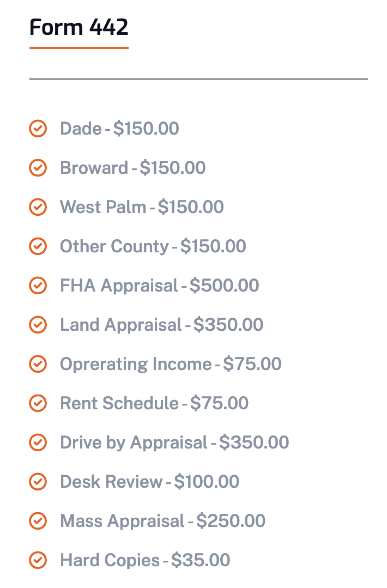Select the check icon beside West Palm
The width and height of the screenshot is (387, 588).
[x=38, y=207]
